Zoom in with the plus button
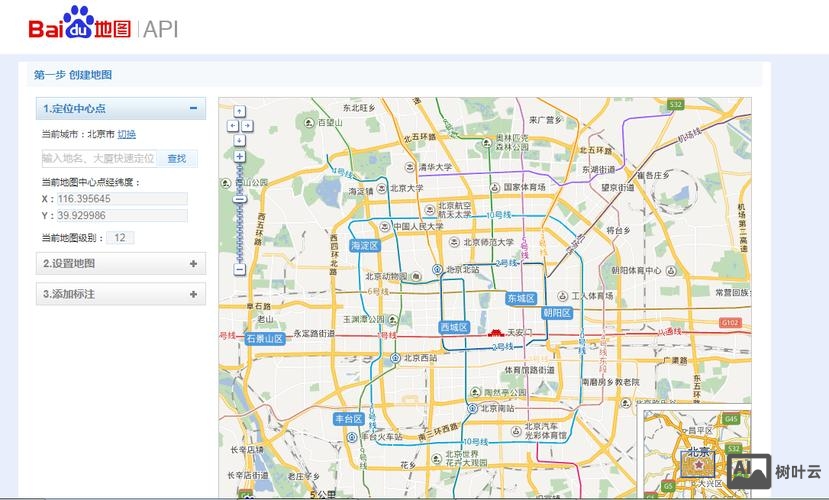829x500 pixels. 240,156
